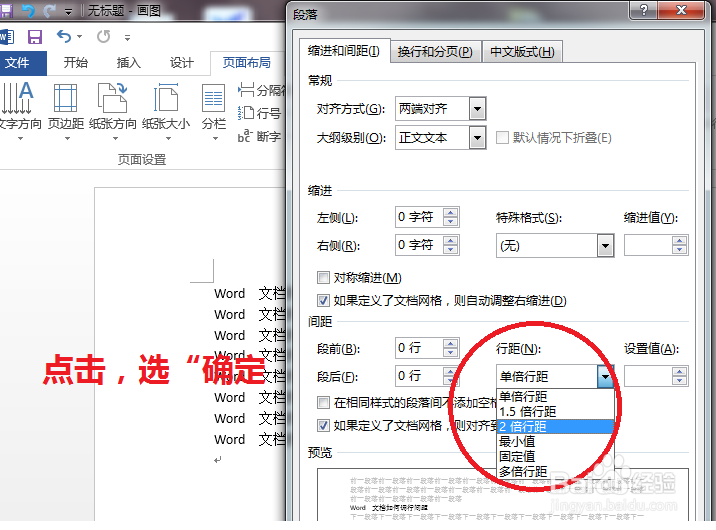Uncheck the snap-to-grid 对齐到网格 checkbox
This screenshot has width=716, height=530.
click(323, 425)
